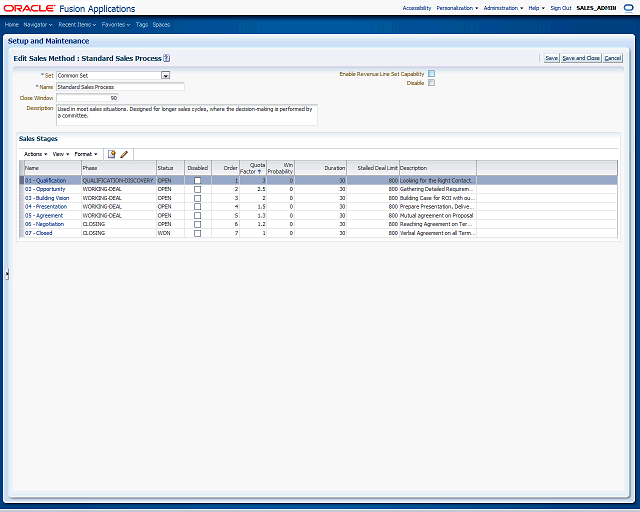Go to Home in navigation bar
This screenshot has height=512, width=640.
coord(12,25)
